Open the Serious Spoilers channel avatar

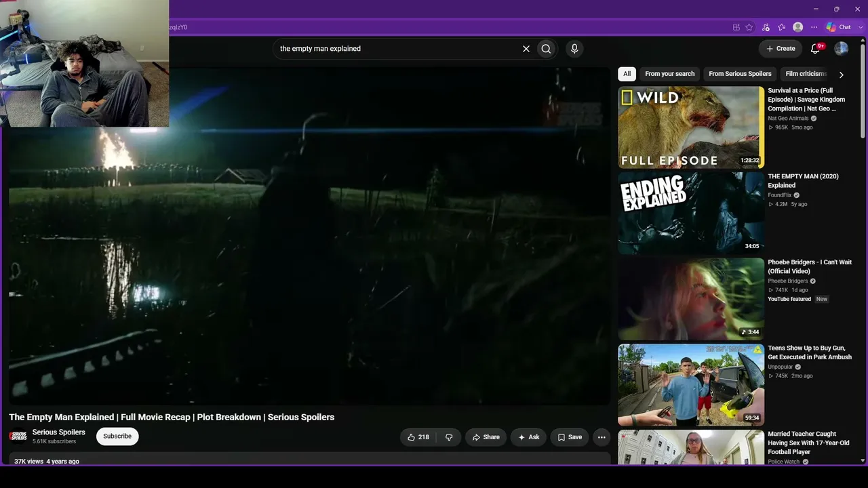point(18,436)
